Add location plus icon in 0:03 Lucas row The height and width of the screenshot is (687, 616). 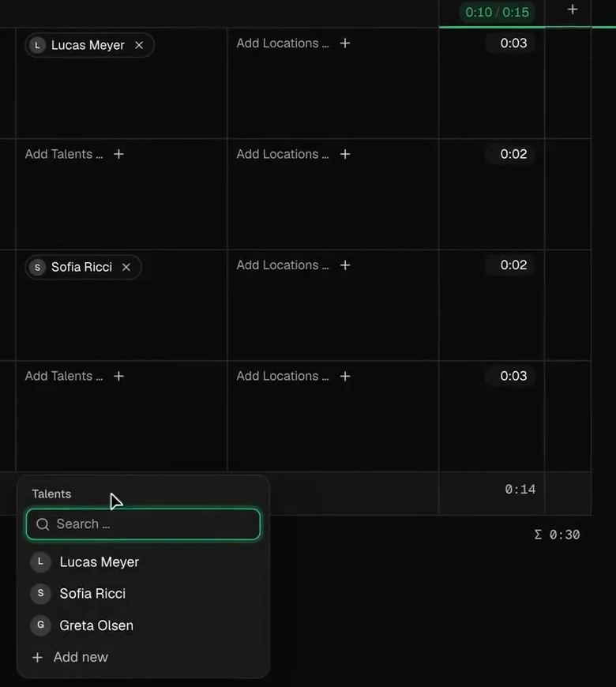tap(345, 43)
